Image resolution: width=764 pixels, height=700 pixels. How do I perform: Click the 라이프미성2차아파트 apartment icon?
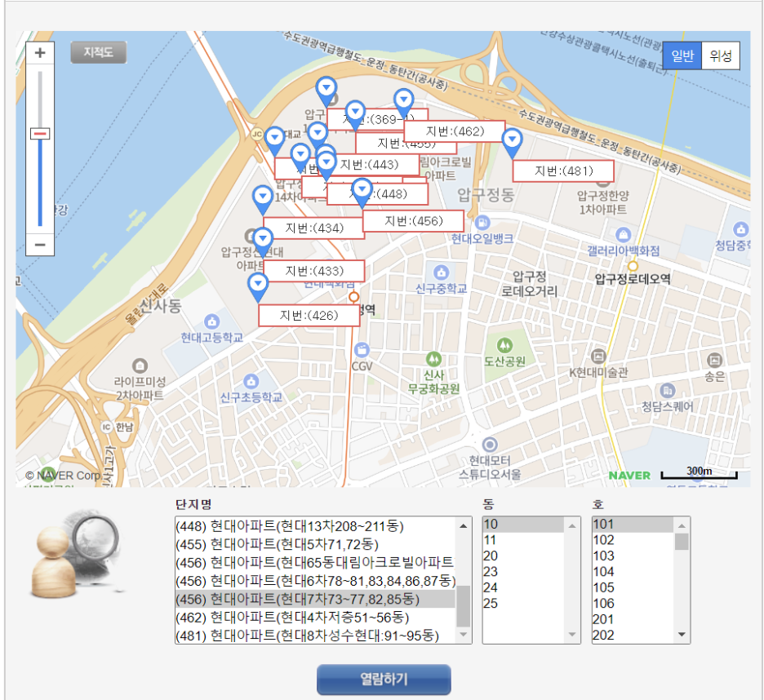tap(140, 366)
